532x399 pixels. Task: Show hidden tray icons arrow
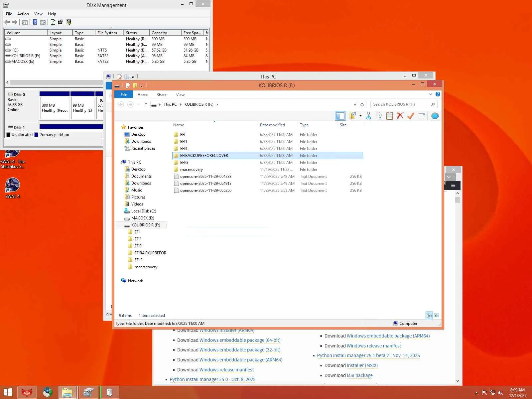tap(476, 393)
